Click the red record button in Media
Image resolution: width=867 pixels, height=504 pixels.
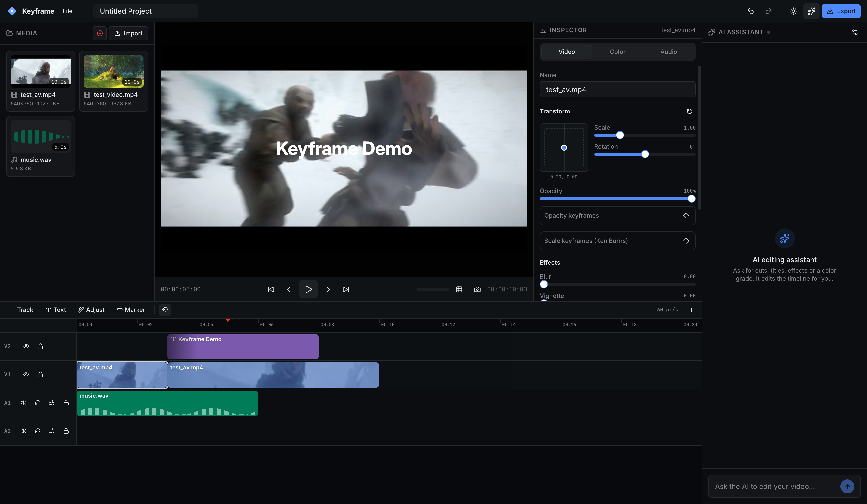(100, 33)
